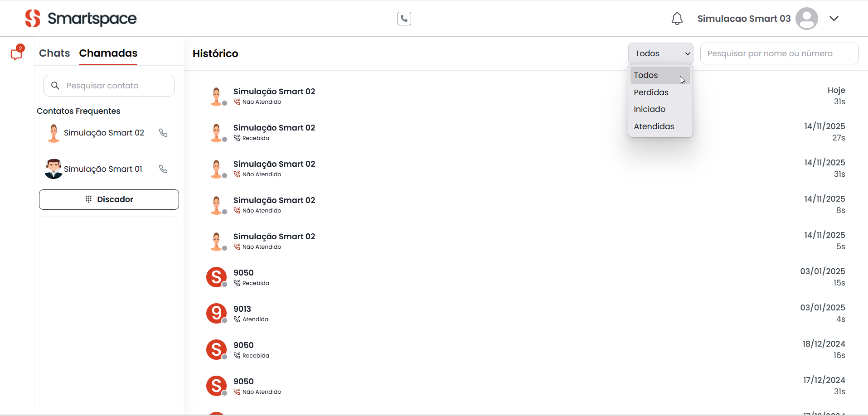
Task: Click Simulação Smart 01 avatar in contacts
Action: (x=53, y=169)
